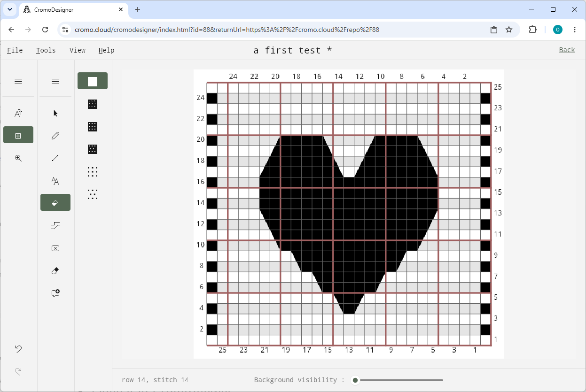Open the File menu
The image size is (586, 392).
[15, 50]
